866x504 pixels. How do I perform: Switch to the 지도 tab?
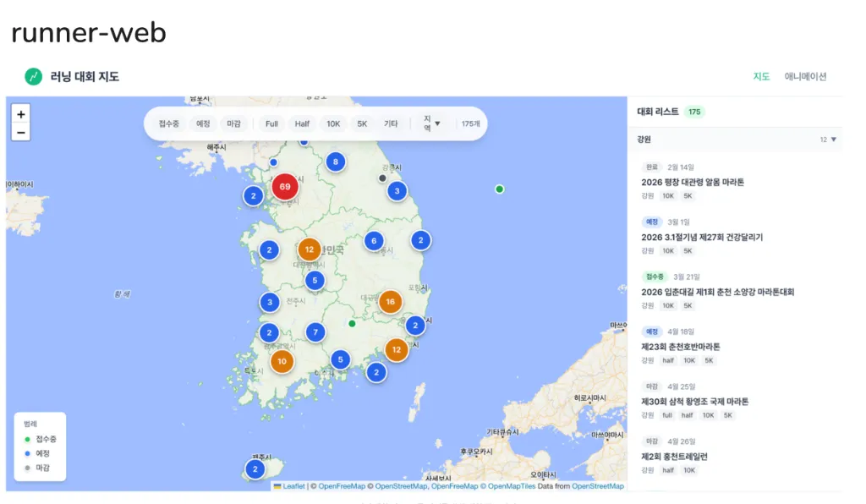point(761,77)
